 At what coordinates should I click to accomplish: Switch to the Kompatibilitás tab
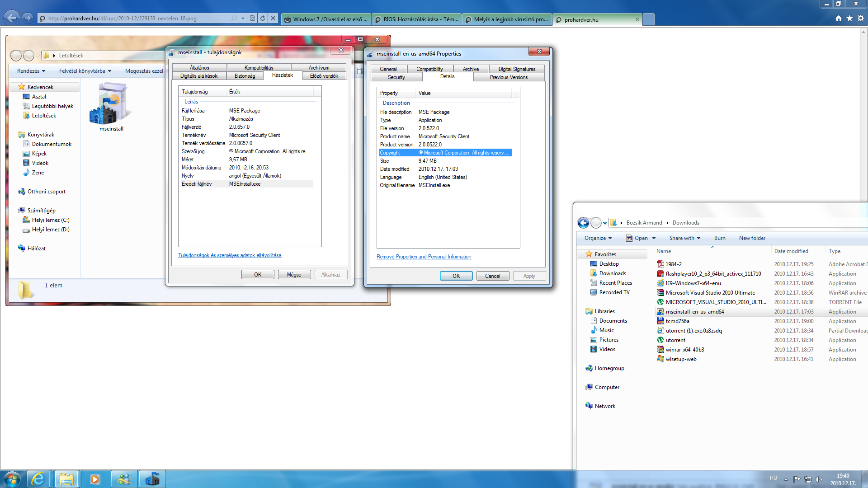[259, 68]
